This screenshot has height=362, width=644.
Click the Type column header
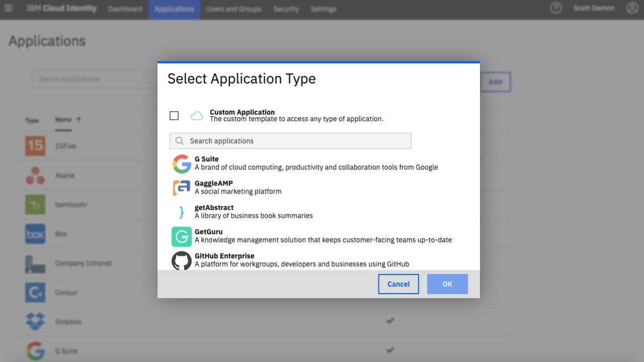coord(32,121)
